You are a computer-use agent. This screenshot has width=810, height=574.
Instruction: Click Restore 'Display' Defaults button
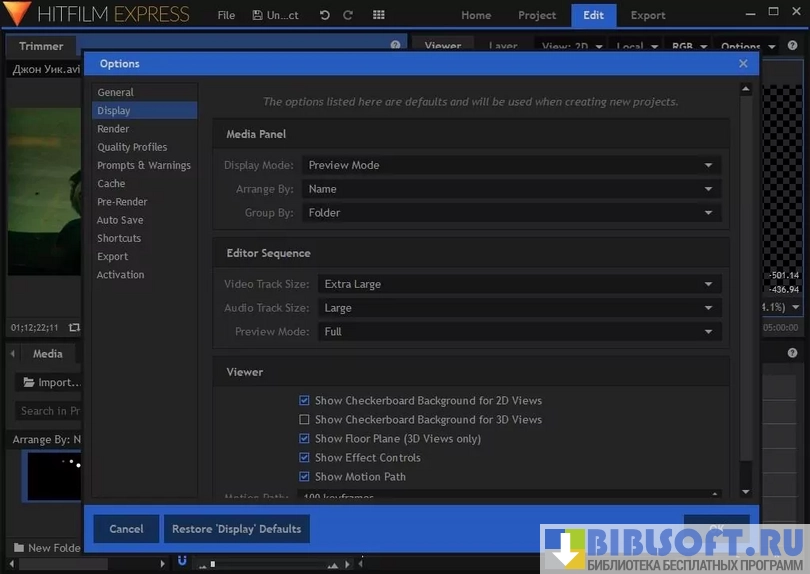(236, 529)
